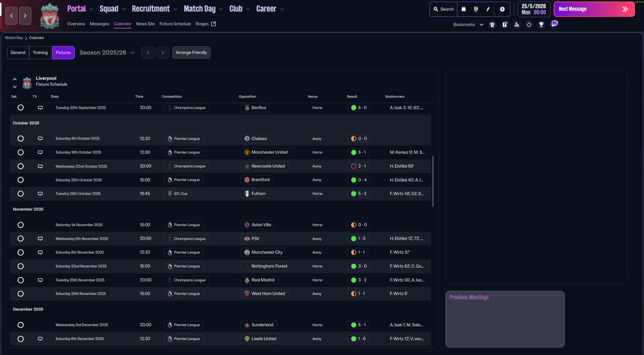The height and width of the screenshot is (355, 644).
Task: Click the TV icon on the Real Madrid row
Action: (40, 280)
